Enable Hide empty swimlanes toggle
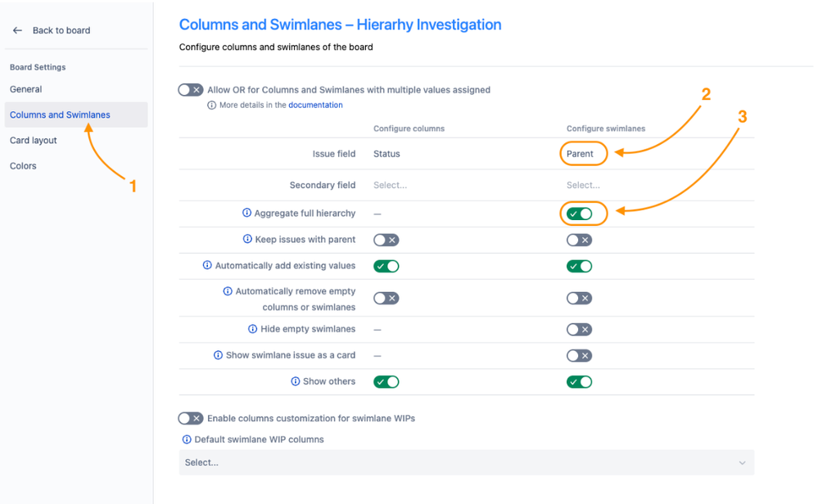Viewport: 818px width, 504px height. click(x=579, y=330)
